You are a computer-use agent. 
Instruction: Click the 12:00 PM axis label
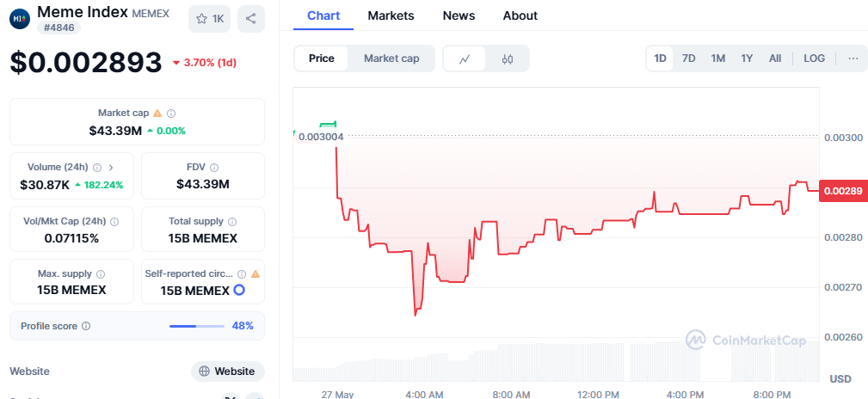point(597,394)
